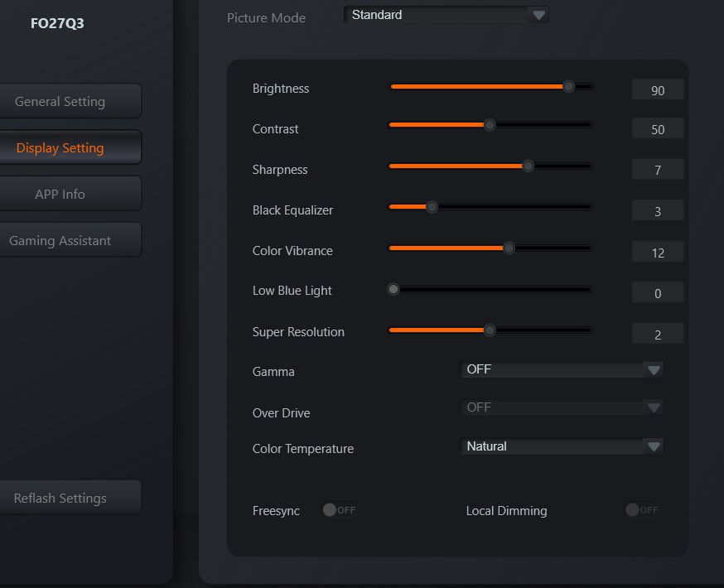The width and height of the screenshot is (724, 588).
Task: Click the Low Blue Light slider handle
Action: 393,289
